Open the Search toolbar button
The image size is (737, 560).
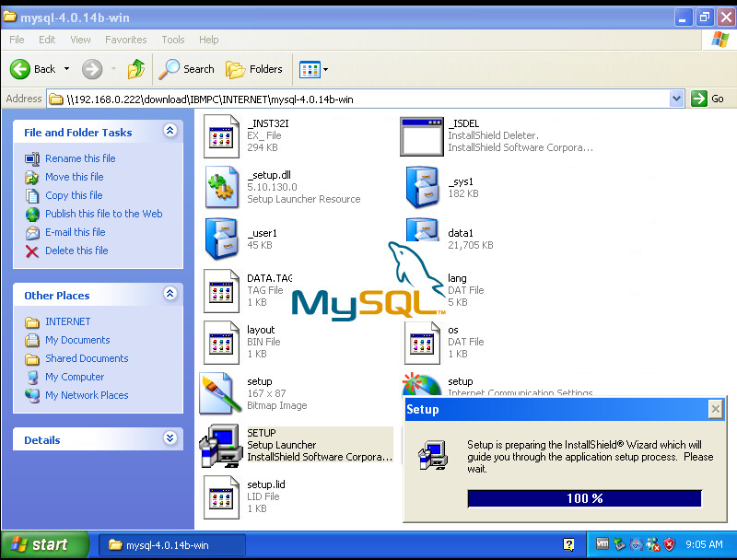(187, 69)
